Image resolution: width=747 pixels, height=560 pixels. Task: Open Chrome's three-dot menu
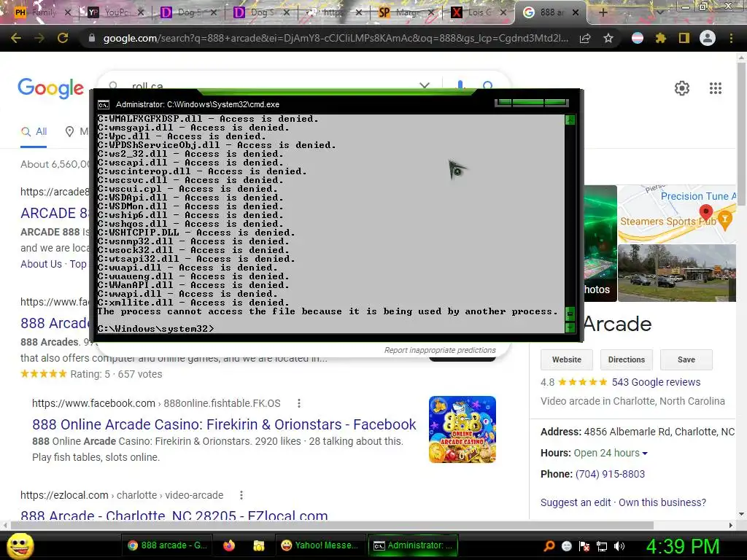coord(731,38)
